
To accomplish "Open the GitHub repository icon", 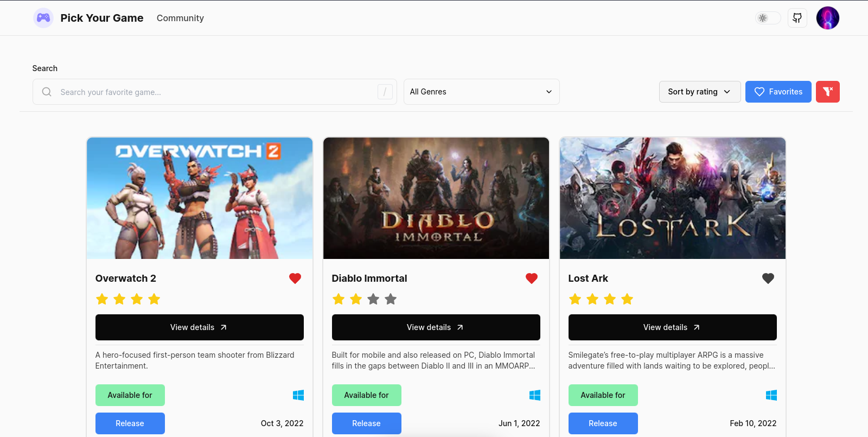I will 797,18.
